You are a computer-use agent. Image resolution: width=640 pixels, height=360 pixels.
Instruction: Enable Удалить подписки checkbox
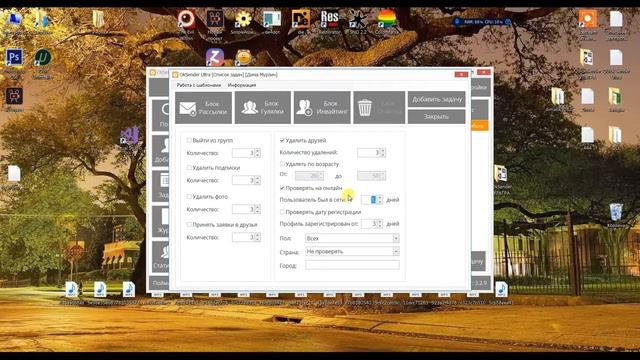[189, 167]
